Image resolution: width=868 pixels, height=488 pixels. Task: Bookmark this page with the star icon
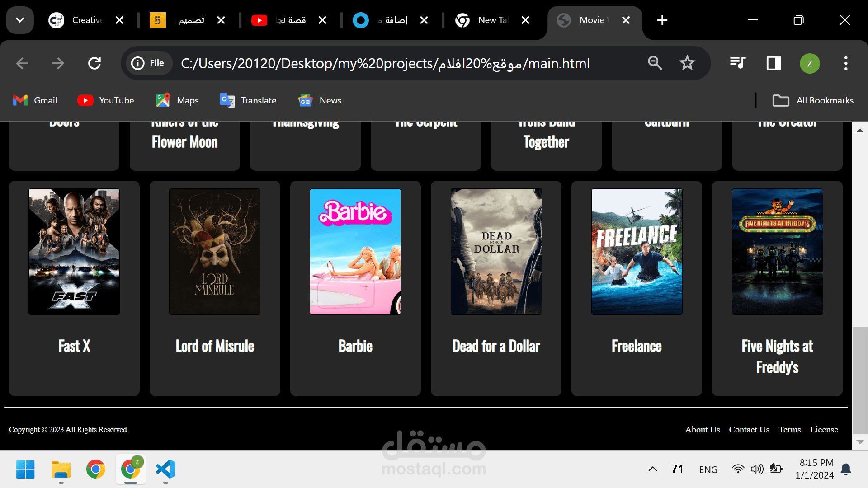point(687,63)
